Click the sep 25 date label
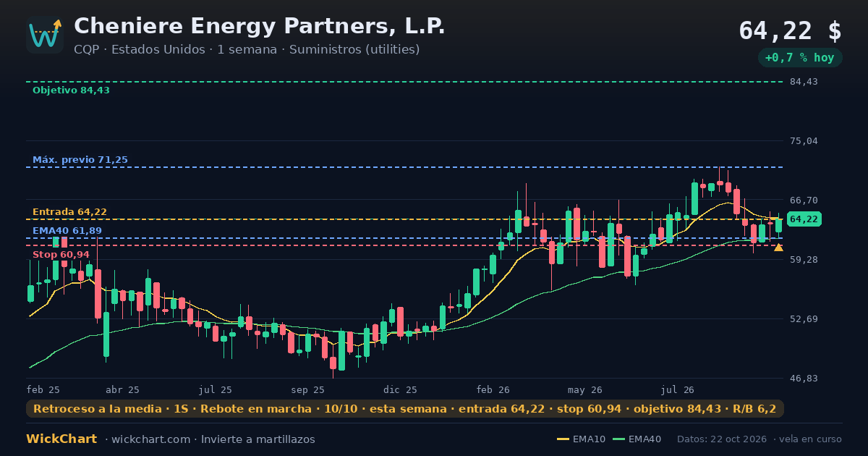The height and width of the screenshot is (456, 868). point(308,389)
